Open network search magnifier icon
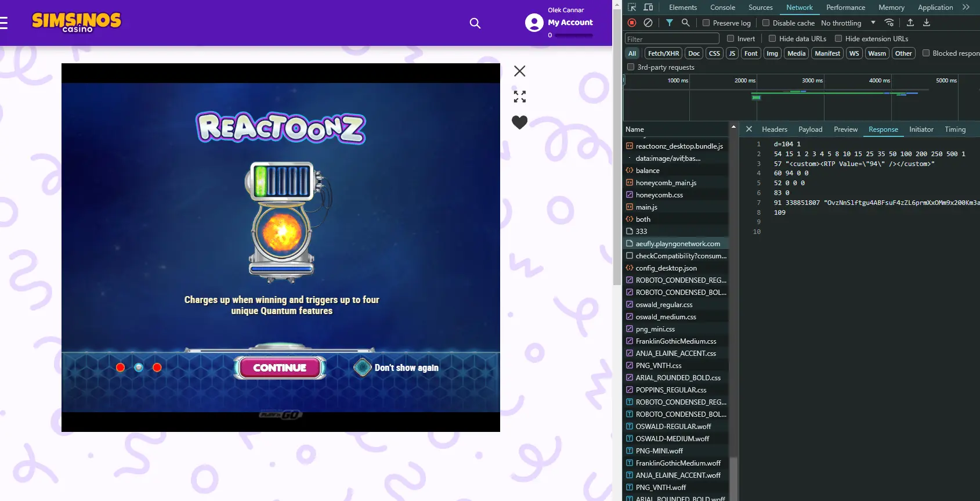The height and width of the screenshot is (501, 980). point(686,23)
